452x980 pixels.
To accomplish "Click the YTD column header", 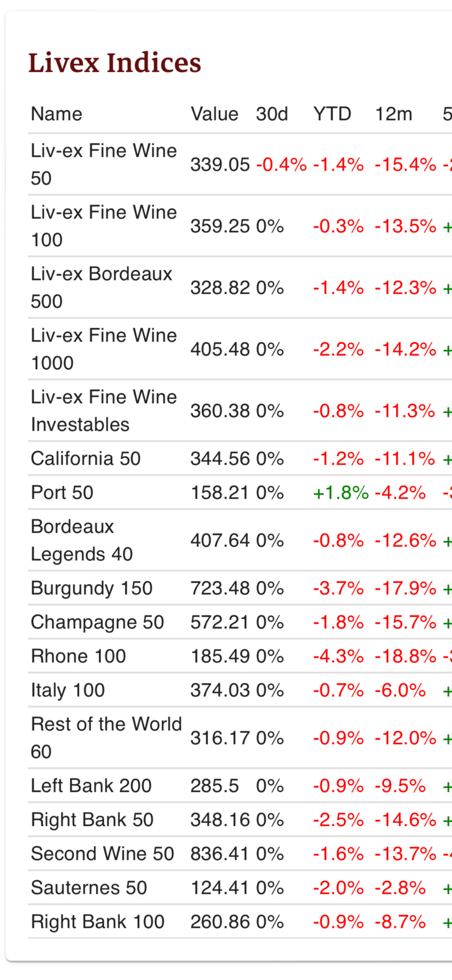I will click(332, 114).
